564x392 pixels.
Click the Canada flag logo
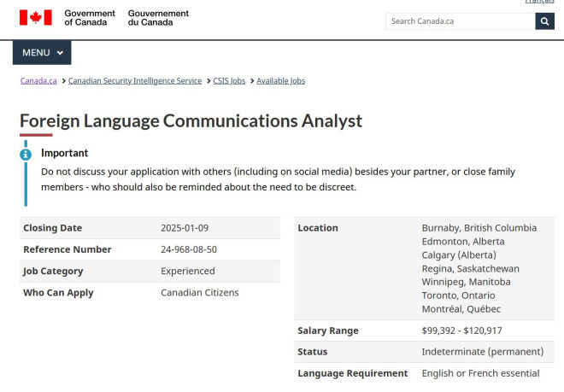[36, 18]
